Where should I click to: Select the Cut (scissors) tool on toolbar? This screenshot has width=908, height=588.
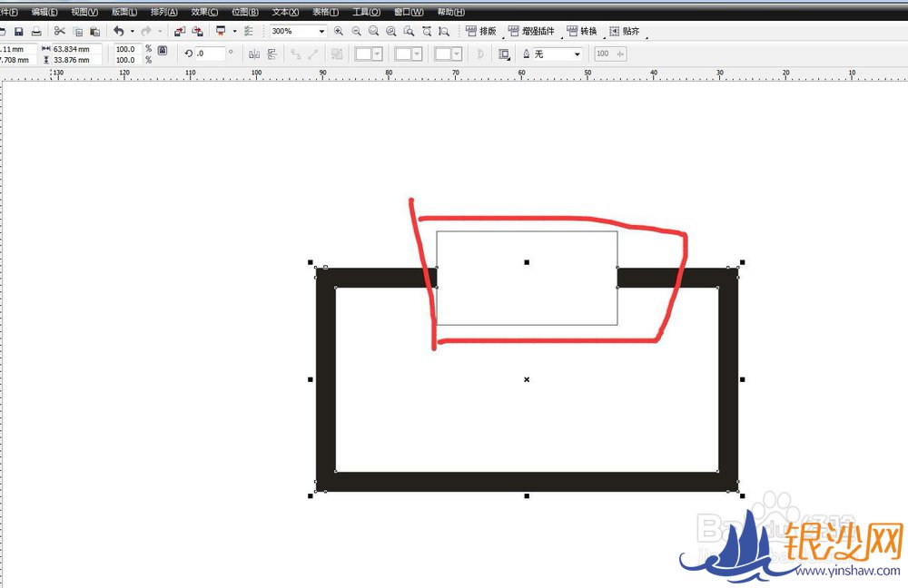[59, 30]
